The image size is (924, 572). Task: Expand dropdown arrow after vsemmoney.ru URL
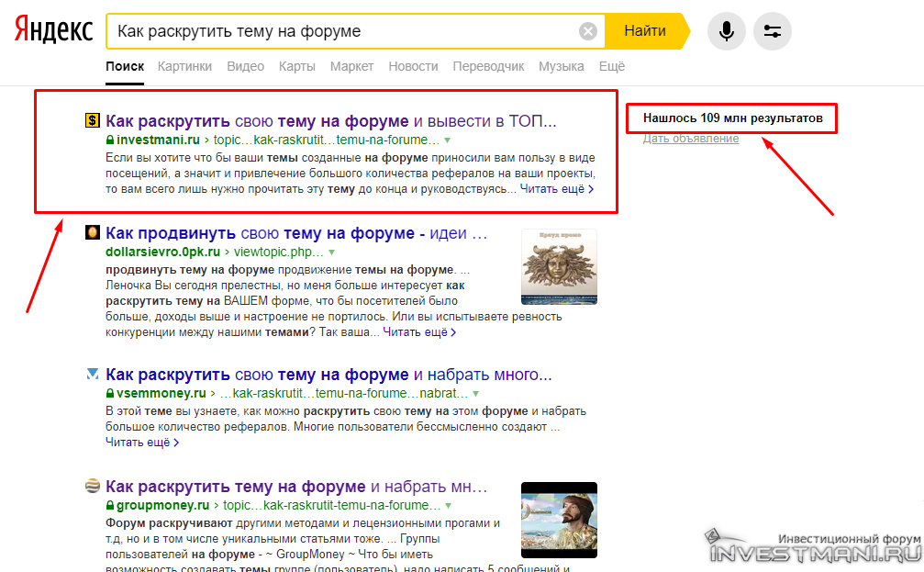(x=475, y=394)
